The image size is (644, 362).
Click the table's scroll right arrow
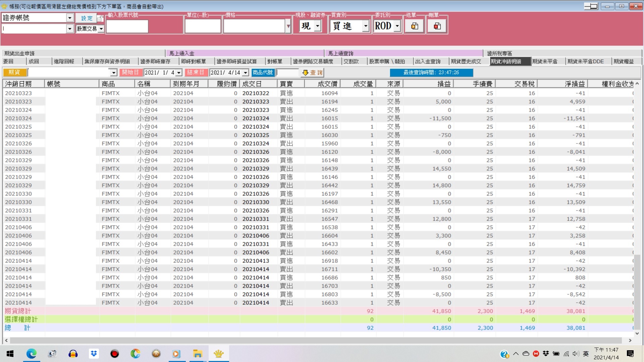click(630, 340)
